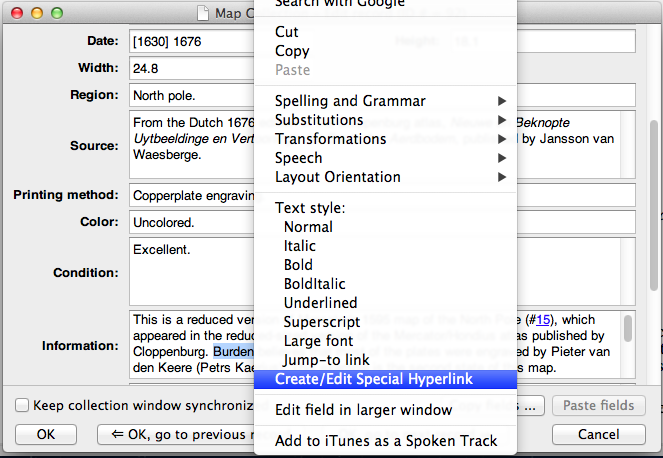Open the Spelling and Grammar submenu

click(x=385, y=101)
